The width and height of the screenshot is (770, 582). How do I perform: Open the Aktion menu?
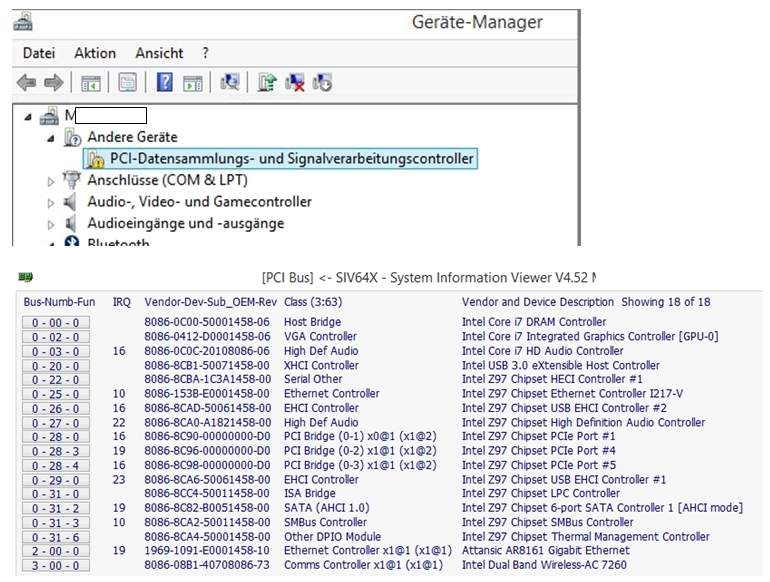[95, 53]
